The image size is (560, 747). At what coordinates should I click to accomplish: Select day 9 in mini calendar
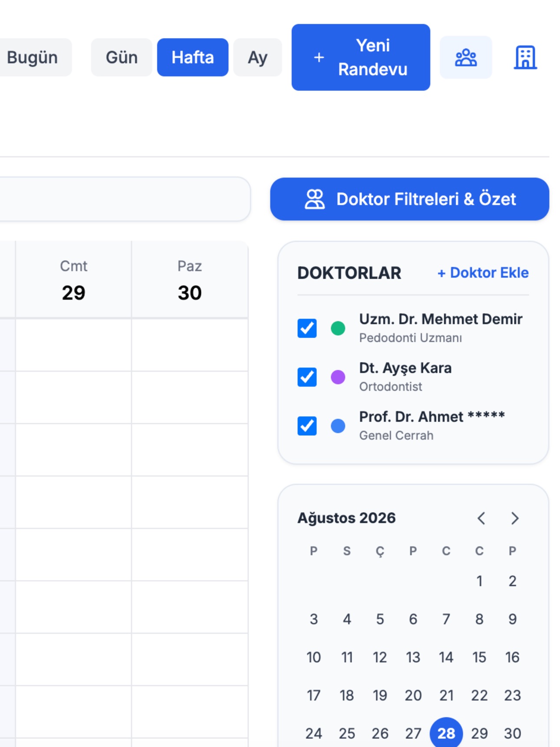[x=512, y=619]
